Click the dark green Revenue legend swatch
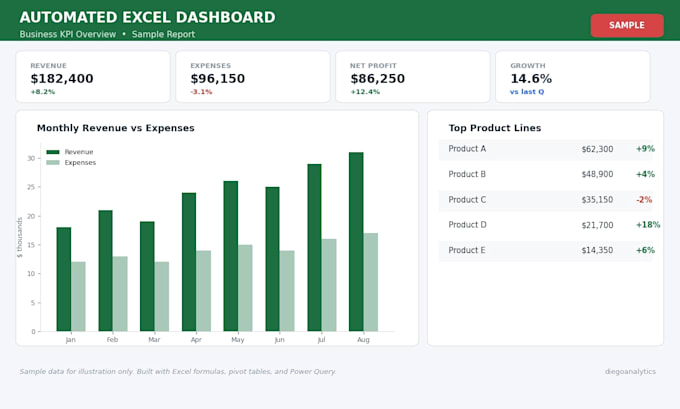Viewport: 680px width, 409px height. (x=52, y=152)
